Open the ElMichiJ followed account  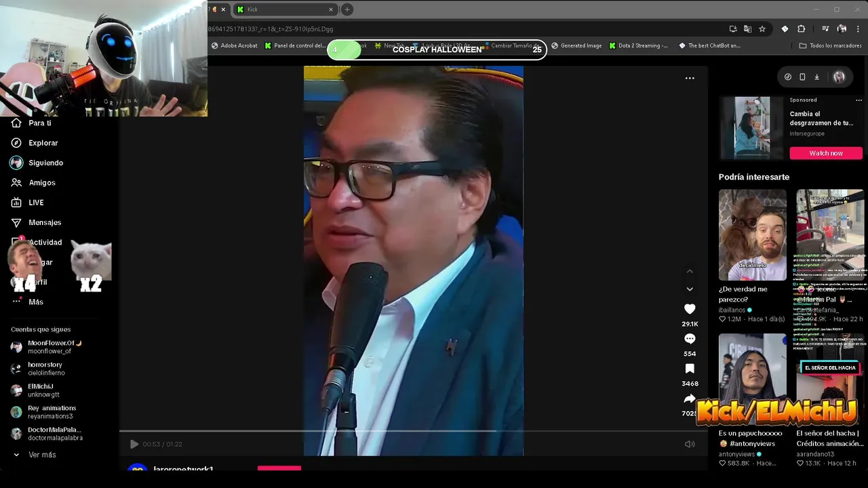[35, 390]
